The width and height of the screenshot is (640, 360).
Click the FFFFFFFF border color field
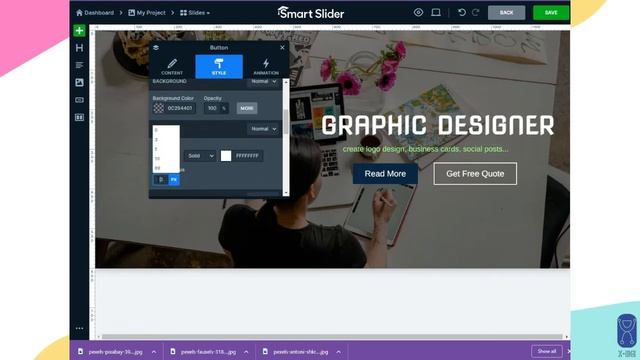[247, 156]
